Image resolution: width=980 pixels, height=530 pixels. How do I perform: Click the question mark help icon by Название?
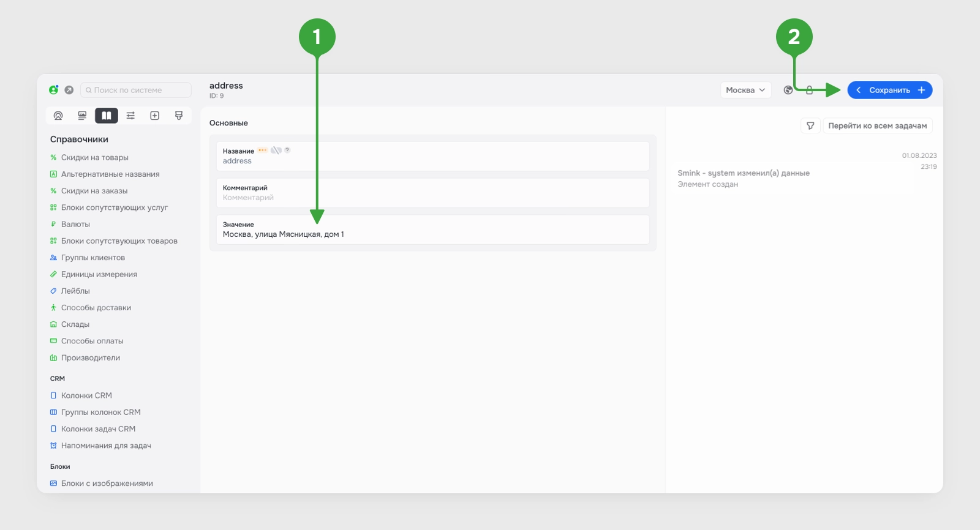[287, 151]
